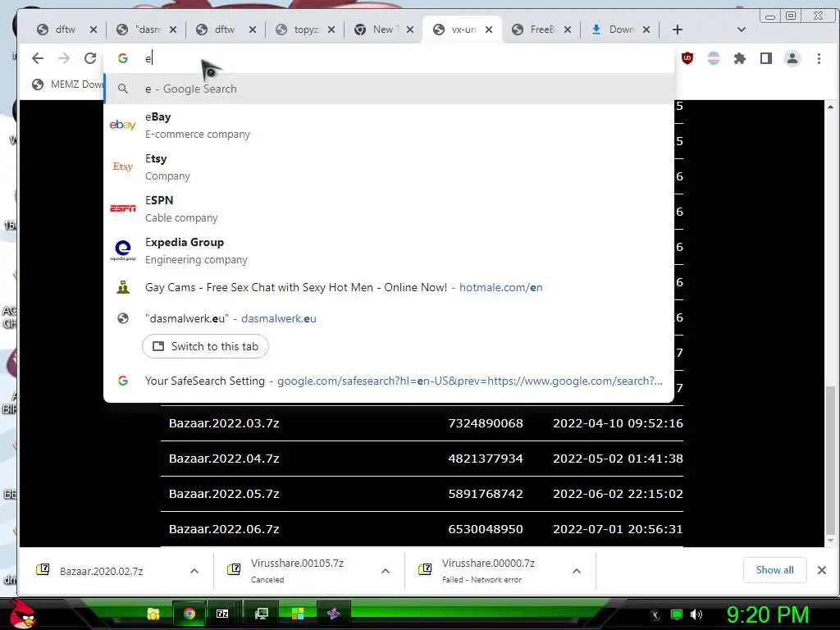The image size is (840, 630).
Task: Open the Bazaar.2020.02.7z download item
Action: click(x=102, y=571)
